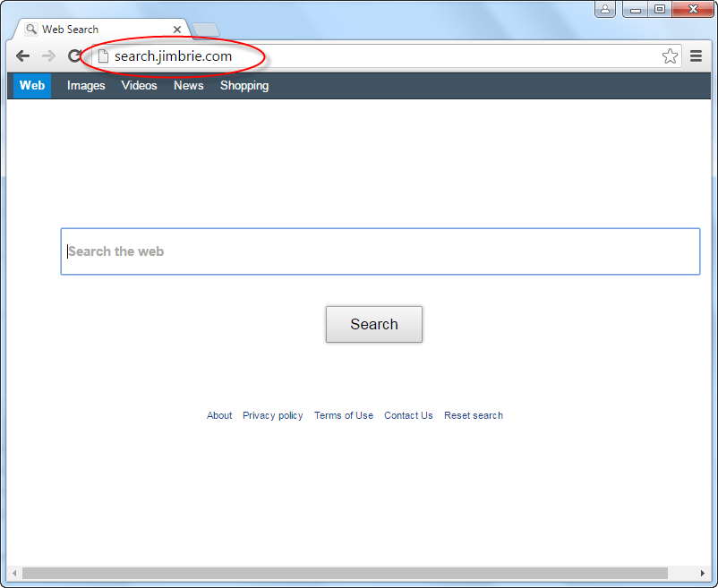Click the forward navigation arrow
The height and width of the screenshot is (588, 718).
48,56
